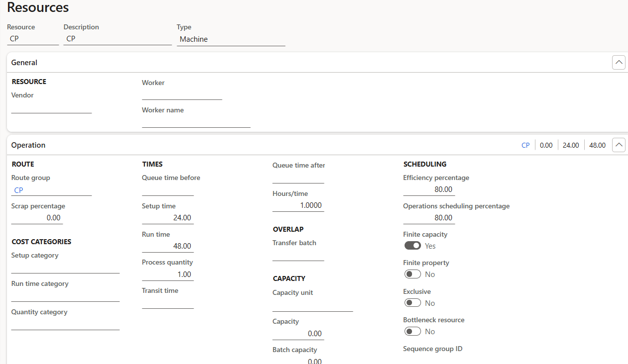
Task: Click the Capacity field showing 0.00
Action: pos(298,334)
